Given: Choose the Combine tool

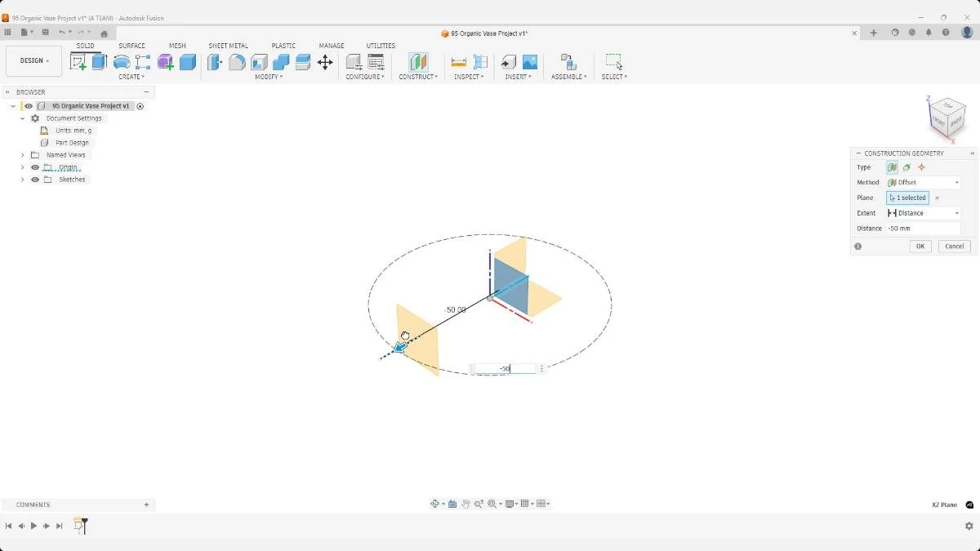Looking at the screenshot, I should click(x=281, y=62).
